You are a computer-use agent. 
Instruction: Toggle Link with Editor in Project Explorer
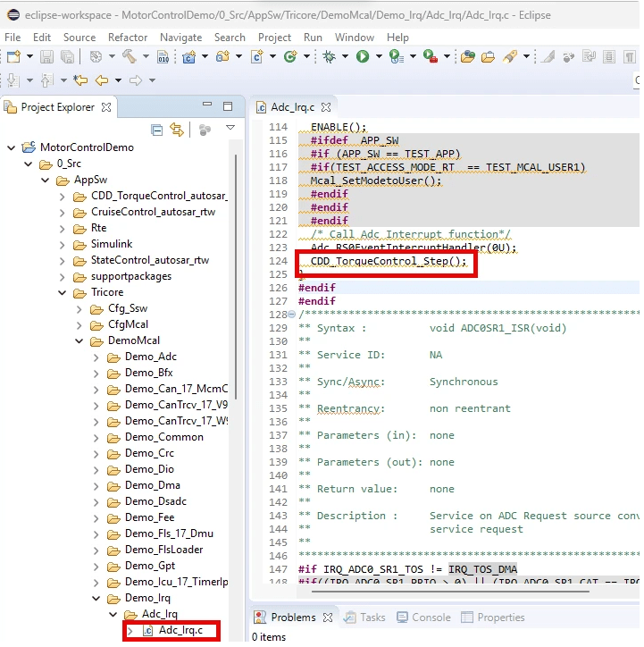pyautogui.click(x=177, y=130)
